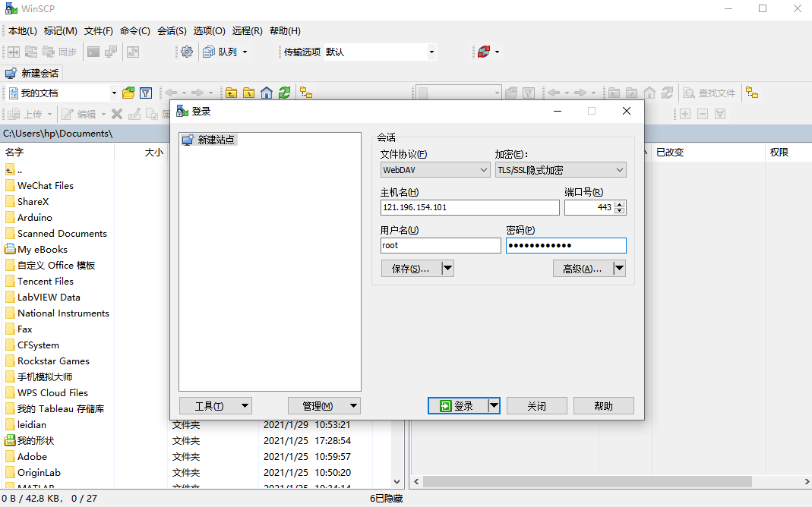Open the 文件(F) menu
The width and height of the screenshot is (812, 507).
(99, 31)
